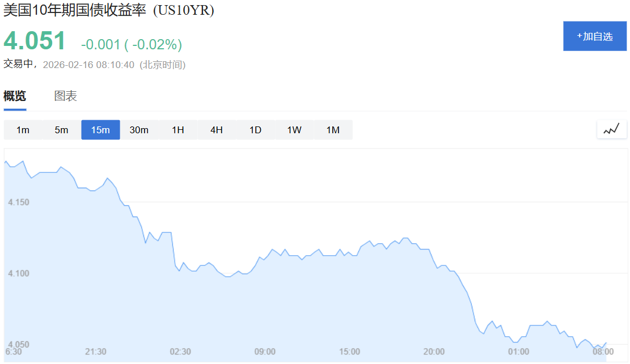Viewport: 630px width, 364px height.
Task: Switch chart to 1M interval
Action: point(333,130)
